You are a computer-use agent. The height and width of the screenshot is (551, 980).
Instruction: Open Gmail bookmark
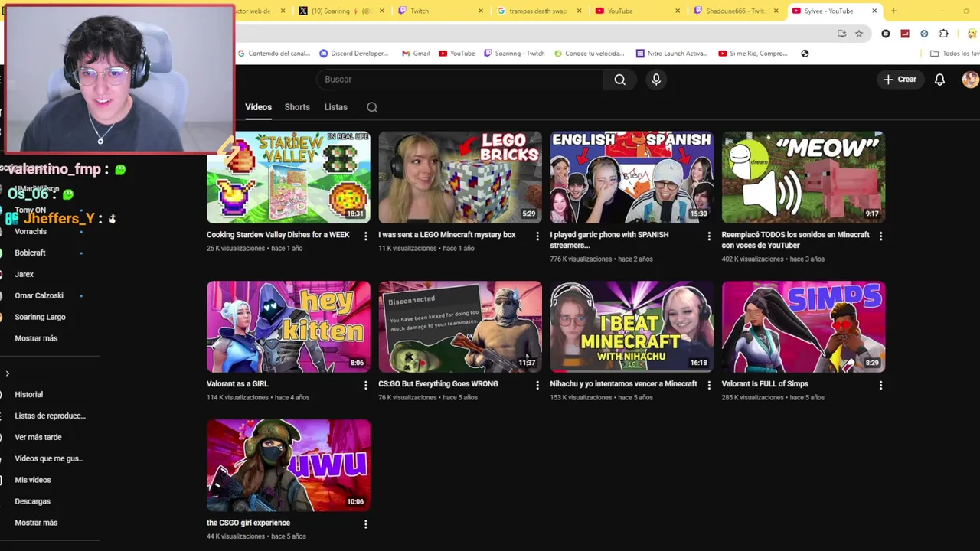click(x=415, y=54)
